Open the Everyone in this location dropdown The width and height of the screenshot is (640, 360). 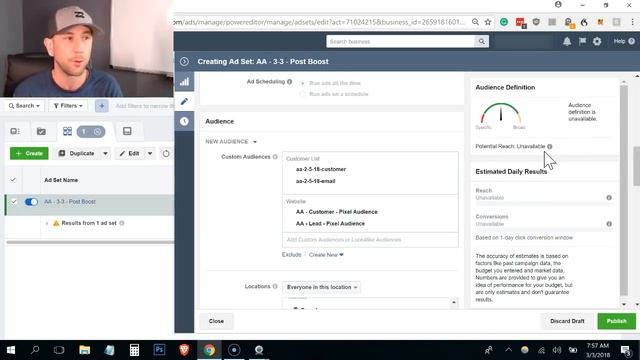pyautogui.click(x=322, y=287)
